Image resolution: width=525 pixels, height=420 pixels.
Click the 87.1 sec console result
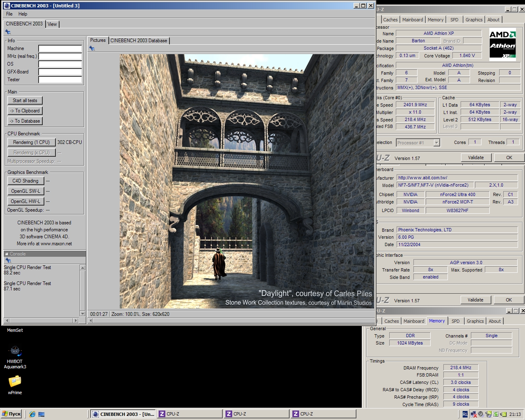12,289
